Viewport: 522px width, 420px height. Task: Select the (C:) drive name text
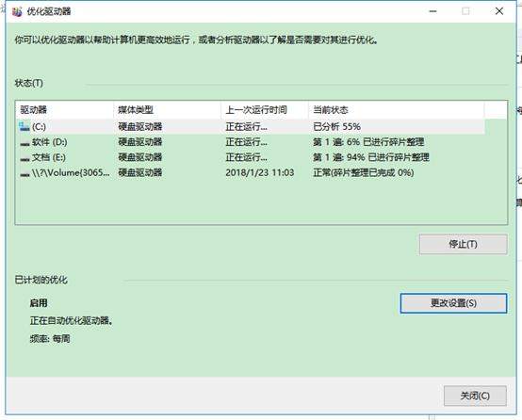(x=39, y=127)
